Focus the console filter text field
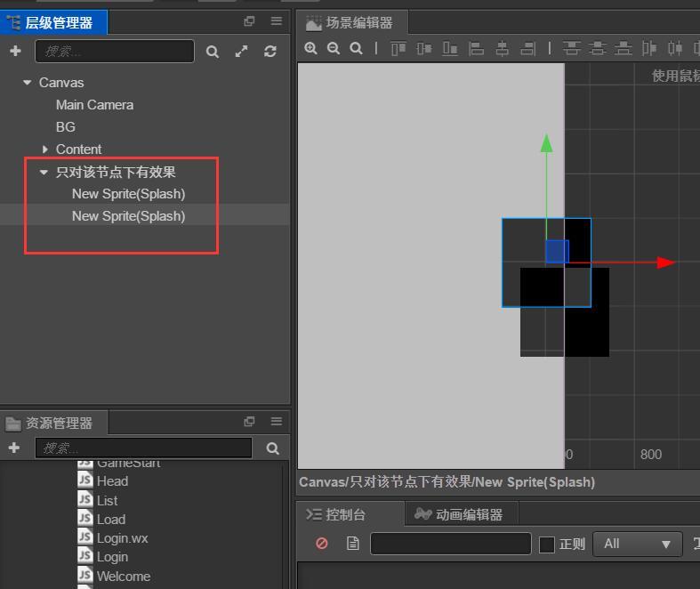The width and height of the screenshot is (700, 589). 451,544
